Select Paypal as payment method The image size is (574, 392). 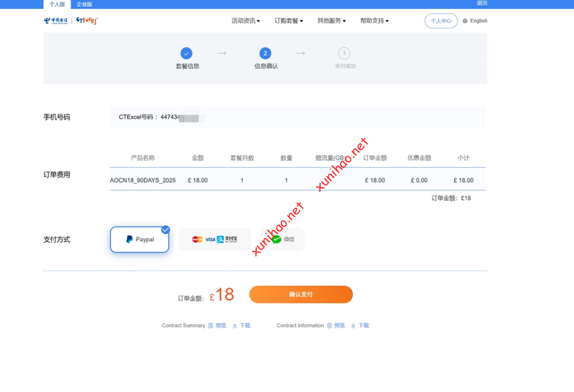pyautogui.click(x=140, y=240)
